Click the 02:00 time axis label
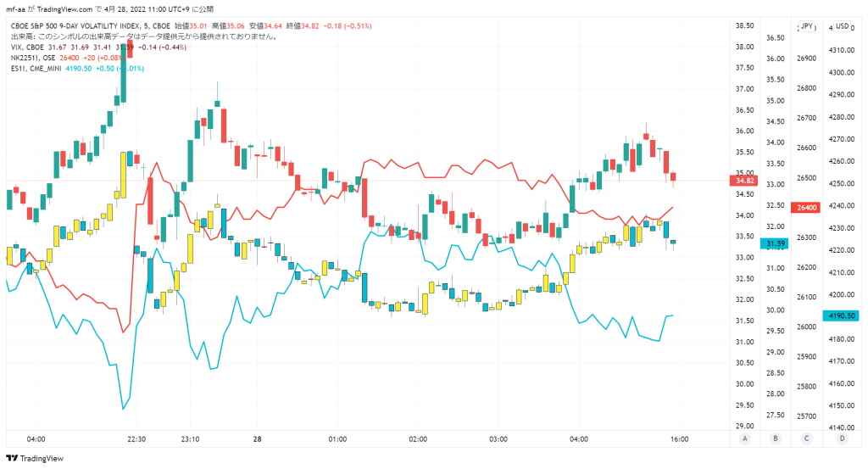Viewport: 868px width, 469px height. (418, 439)
